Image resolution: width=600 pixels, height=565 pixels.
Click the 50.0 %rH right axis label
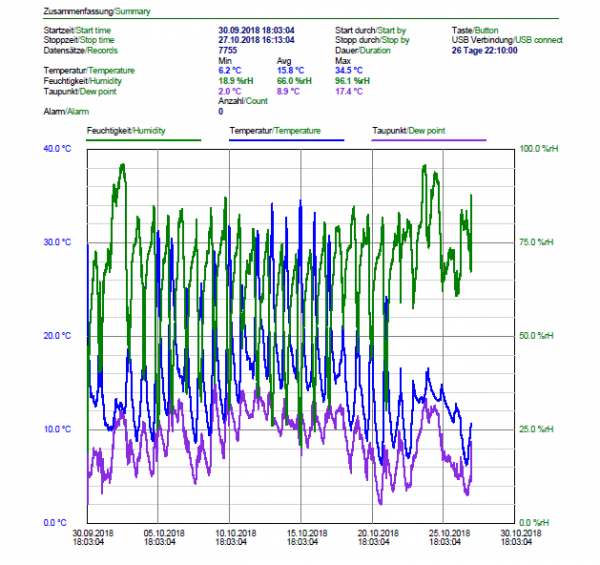534,336
